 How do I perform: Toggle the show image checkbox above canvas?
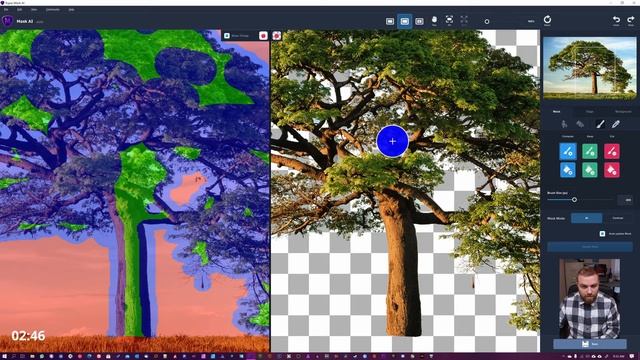click(227, 36)
